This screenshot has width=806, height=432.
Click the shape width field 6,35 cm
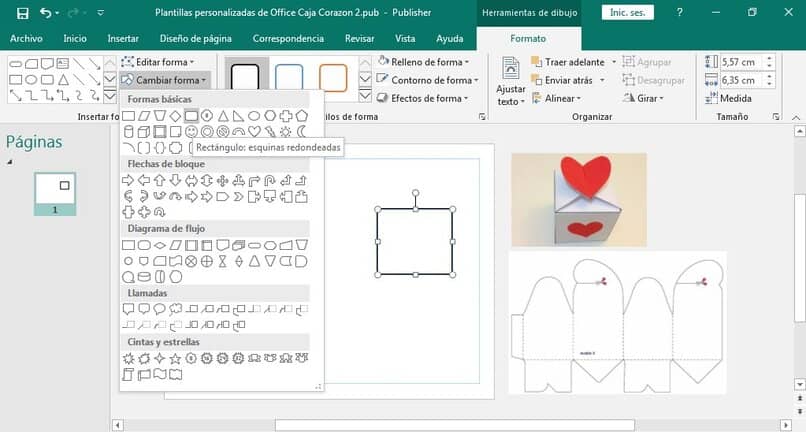tap(743, 80)
